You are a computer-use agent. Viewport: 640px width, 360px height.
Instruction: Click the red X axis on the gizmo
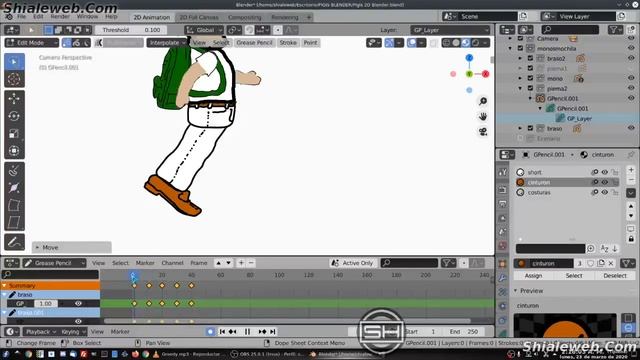tap(485, 74)
